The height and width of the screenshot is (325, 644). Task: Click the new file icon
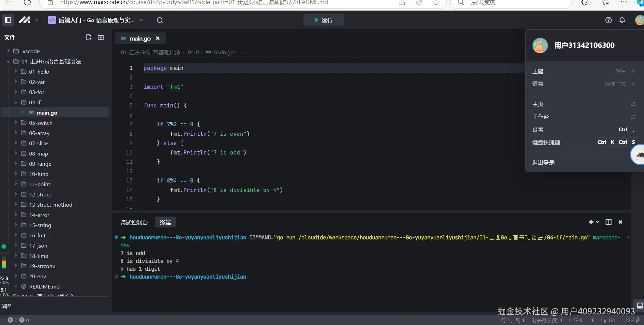click(89, 37)
